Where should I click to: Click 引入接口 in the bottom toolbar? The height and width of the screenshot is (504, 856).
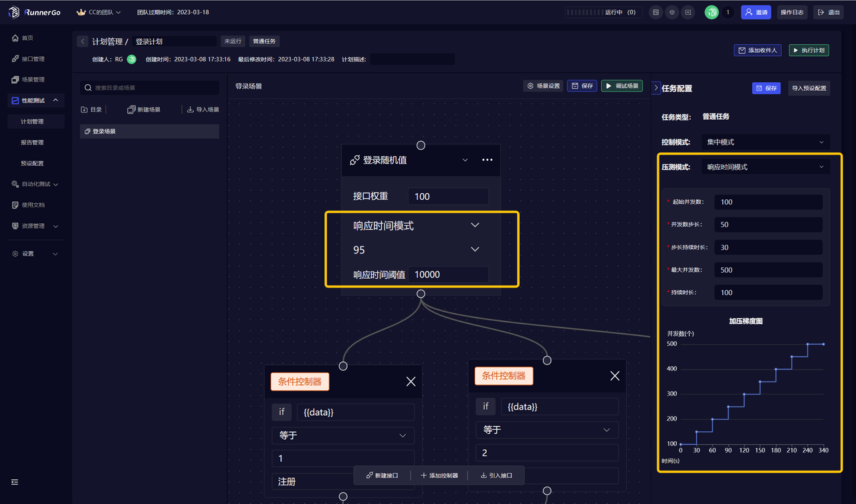pyautogui.click(x=497, y=475)
